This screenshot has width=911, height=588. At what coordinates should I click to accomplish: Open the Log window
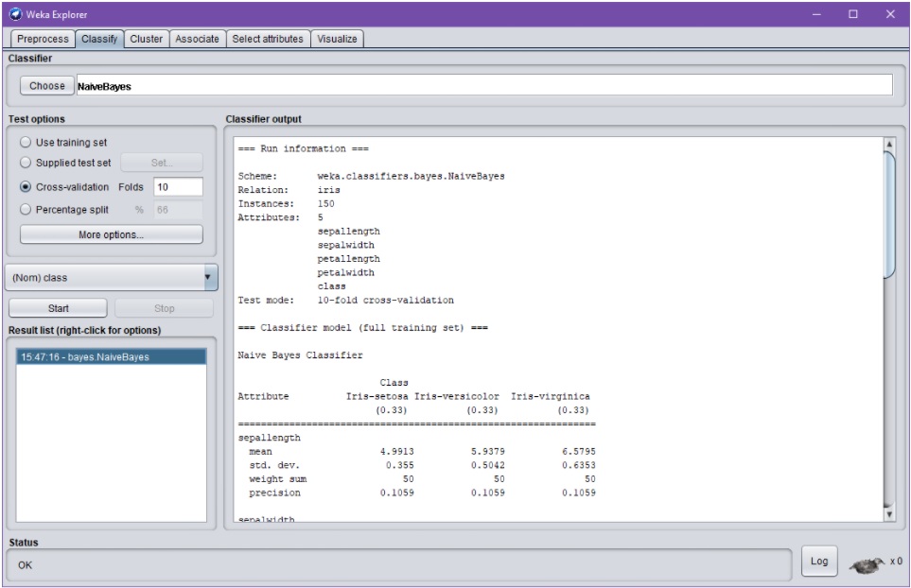pos(819,561)
